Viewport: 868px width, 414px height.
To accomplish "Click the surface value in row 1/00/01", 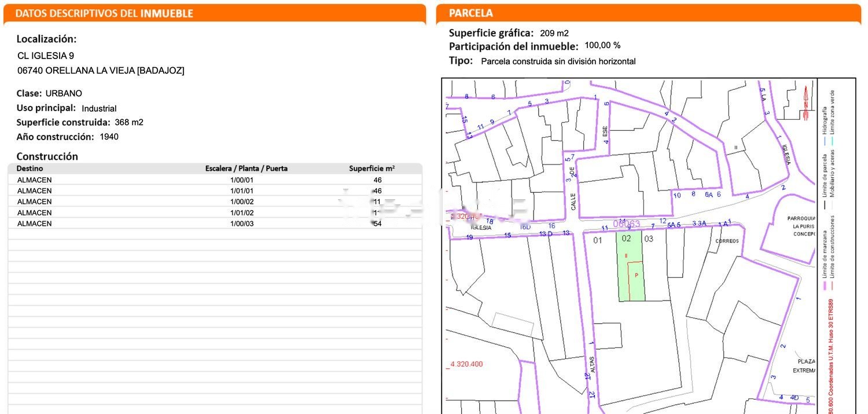I will click(377, 180).
